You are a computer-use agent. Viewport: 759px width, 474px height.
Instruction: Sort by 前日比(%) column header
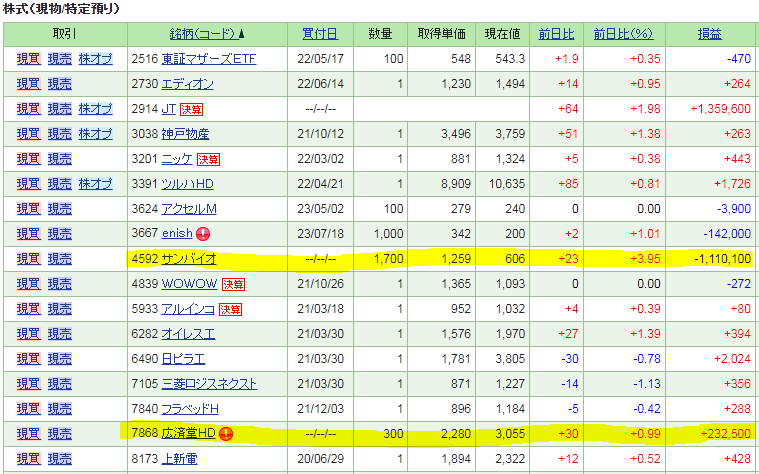tap(623, 34)
